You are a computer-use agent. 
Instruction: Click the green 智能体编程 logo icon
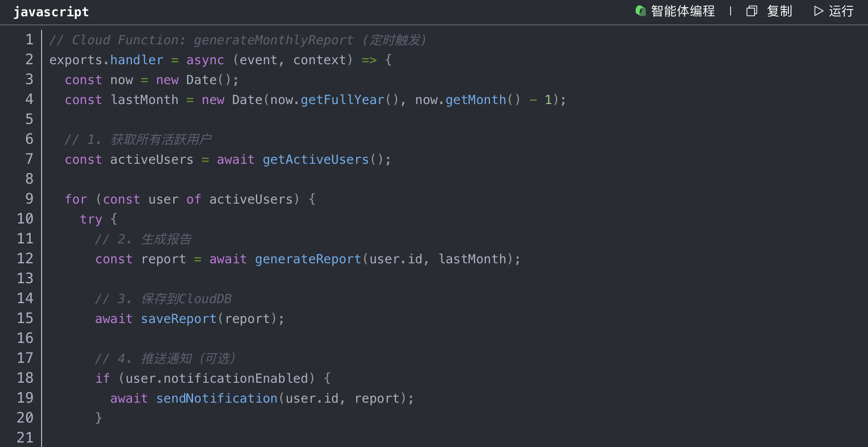640,11
